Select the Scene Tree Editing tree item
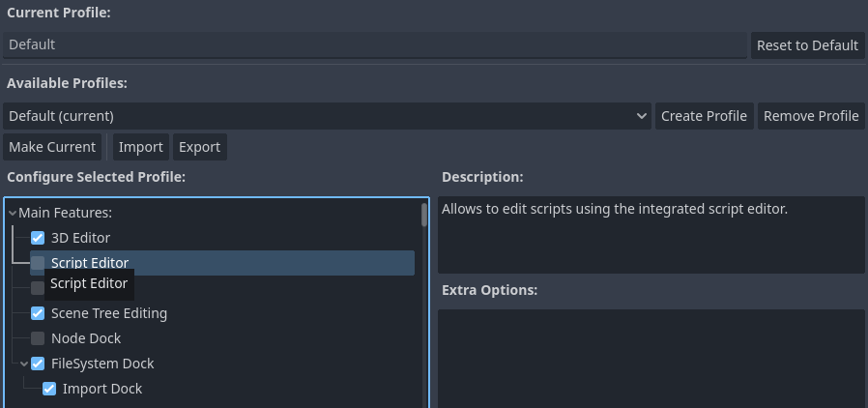The width and height of the screenshot is (868, 408). click(109, 313)
